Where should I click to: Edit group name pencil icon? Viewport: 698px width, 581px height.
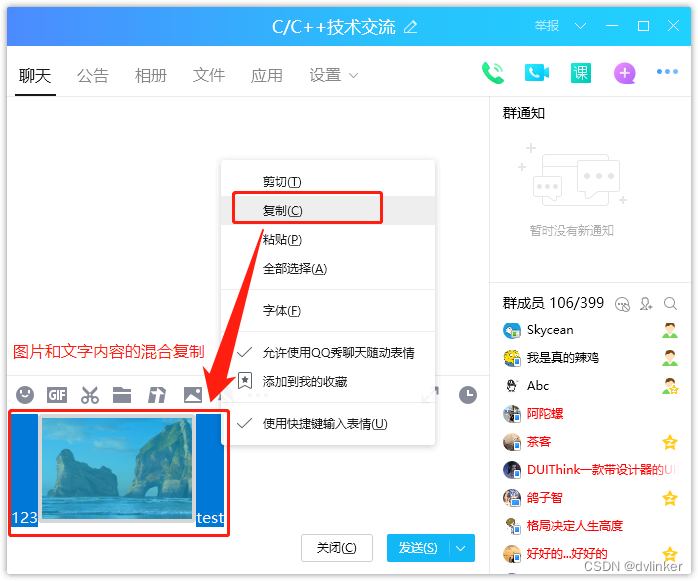click(x=410, y=27)
